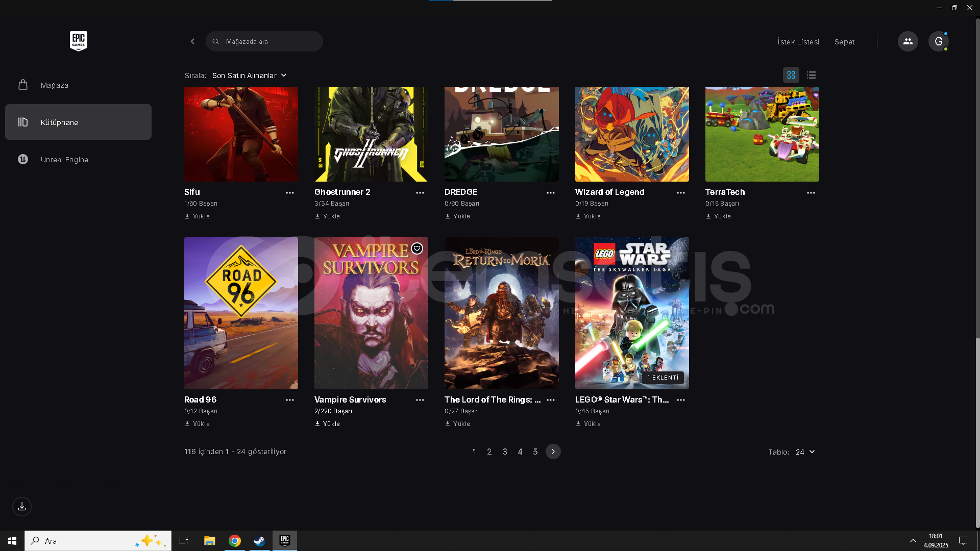Go to next page arrow
The height and width of the screenshot is (551, 980).
coord(553,452)
